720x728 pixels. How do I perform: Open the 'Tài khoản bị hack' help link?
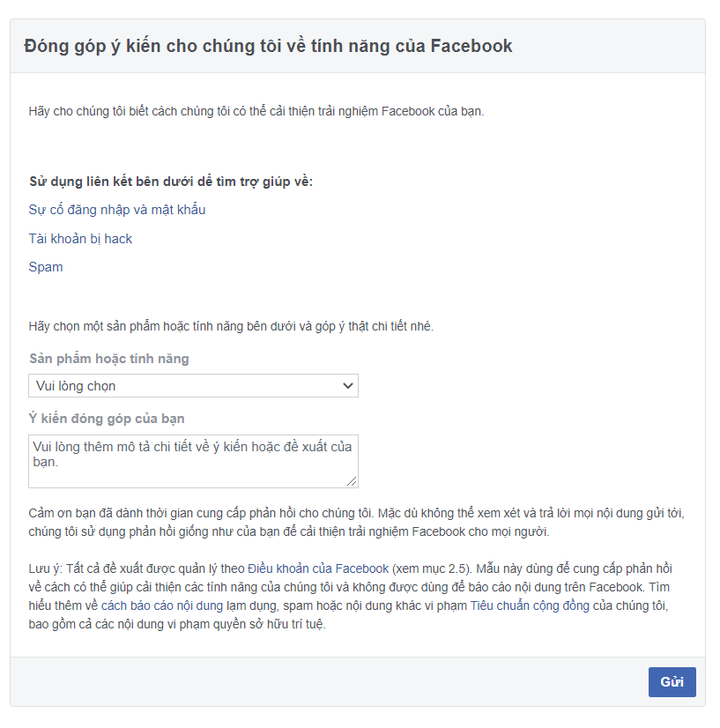pyautogui.click(x=80, y=239)
